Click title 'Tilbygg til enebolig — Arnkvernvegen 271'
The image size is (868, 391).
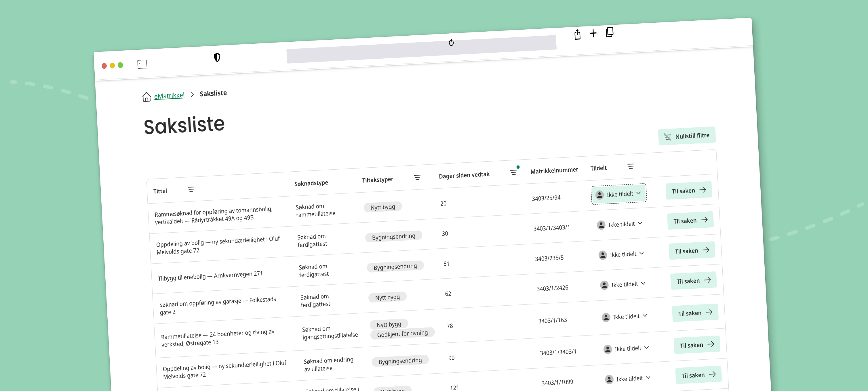click(210, 276)
